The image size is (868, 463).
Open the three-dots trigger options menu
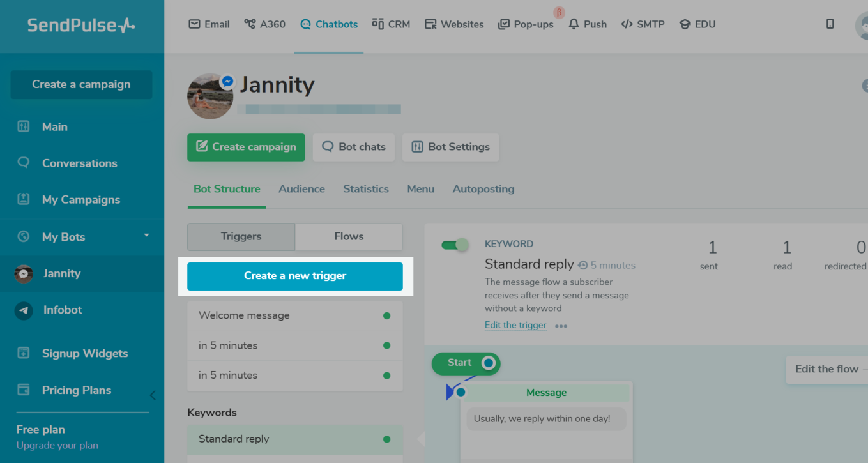(561, 326)
